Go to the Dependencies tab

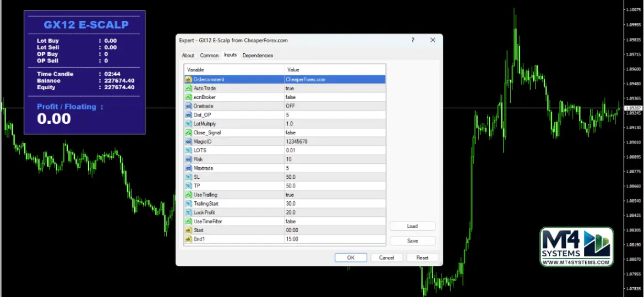point(258,56)
